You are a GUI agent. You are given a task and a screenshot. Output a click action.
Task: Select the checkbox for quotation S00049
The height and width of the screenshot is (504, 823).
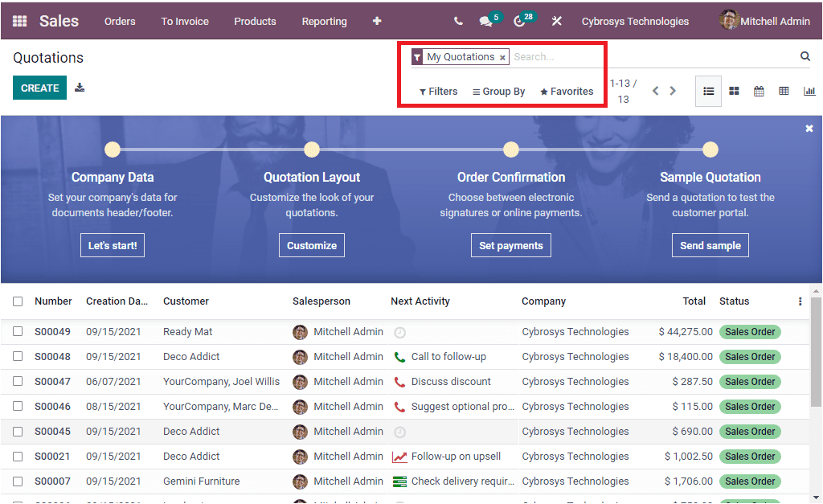18,331
